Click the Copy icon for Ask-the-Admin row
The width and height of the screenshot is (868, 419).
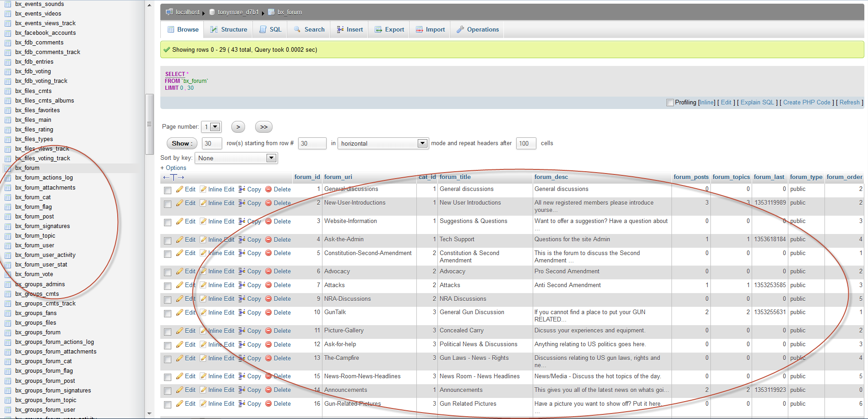click(x=242, y=239)
